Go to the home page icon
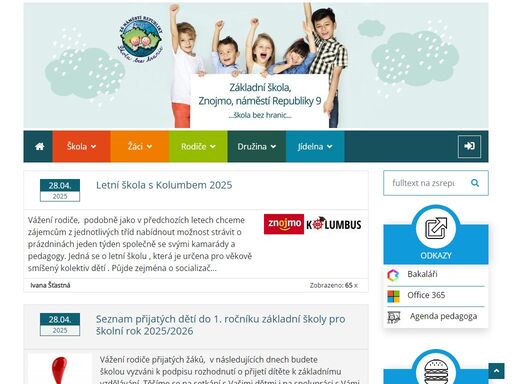 pos(40,146)
